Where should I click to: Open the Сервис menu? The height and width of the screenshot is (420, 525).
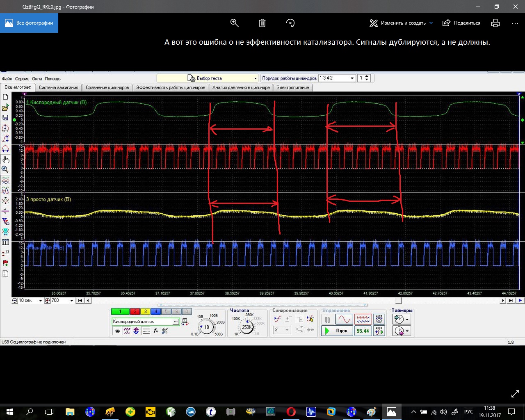point(22,79)
